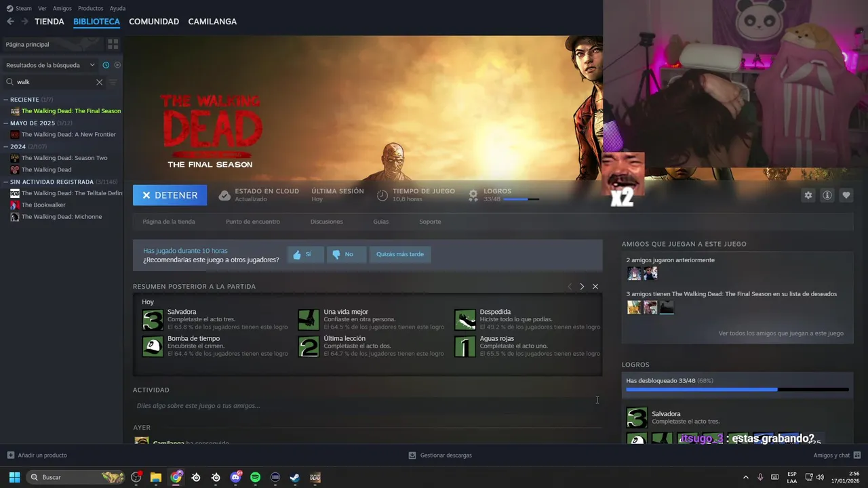Go to previous post-game summary page
This screenshot has width=868, height=488.
pyautogui.click(x=570, y=287)
